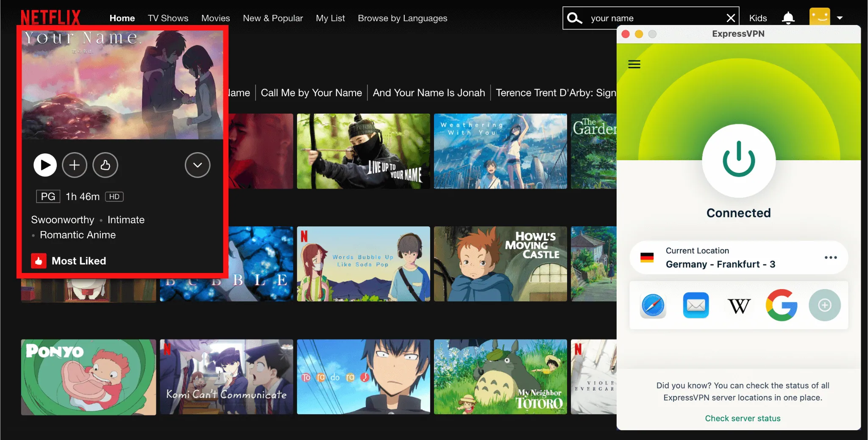Add a new shortcut in ExpressVPN
Screen dimensions: 868x440
(824, 305)
